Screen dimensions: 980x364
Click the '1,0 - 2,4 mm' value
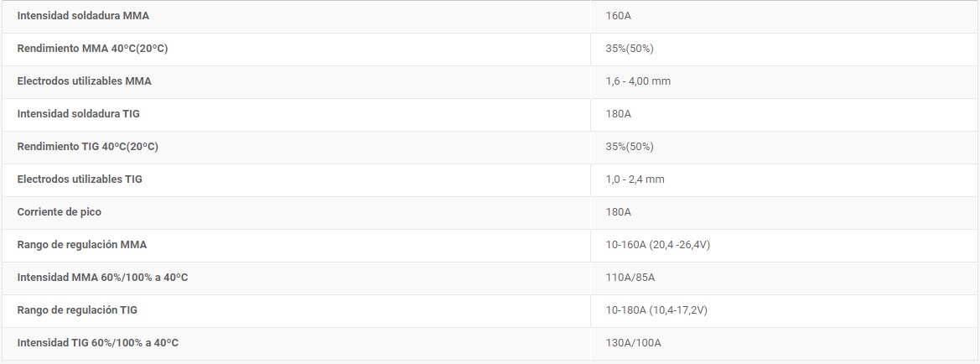coord(635,179)
